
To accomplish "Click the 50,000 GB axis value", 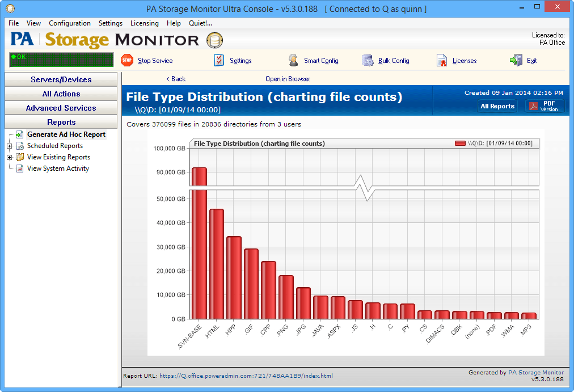I will pos(171,199).
